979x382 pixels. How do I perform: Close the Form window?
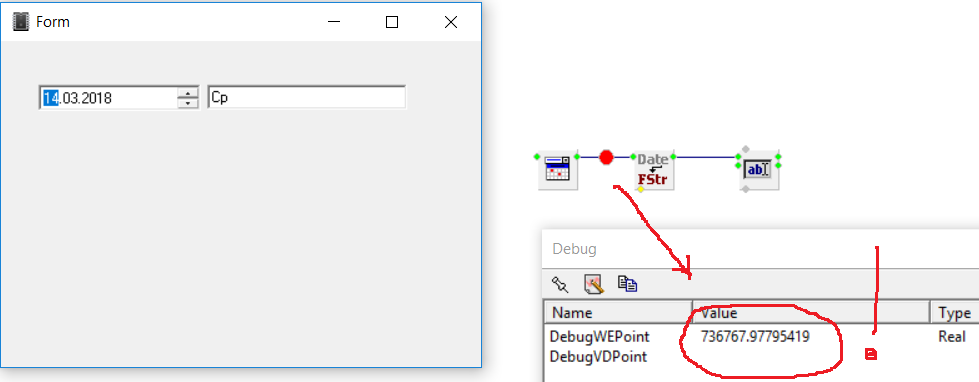pos(450,22)
